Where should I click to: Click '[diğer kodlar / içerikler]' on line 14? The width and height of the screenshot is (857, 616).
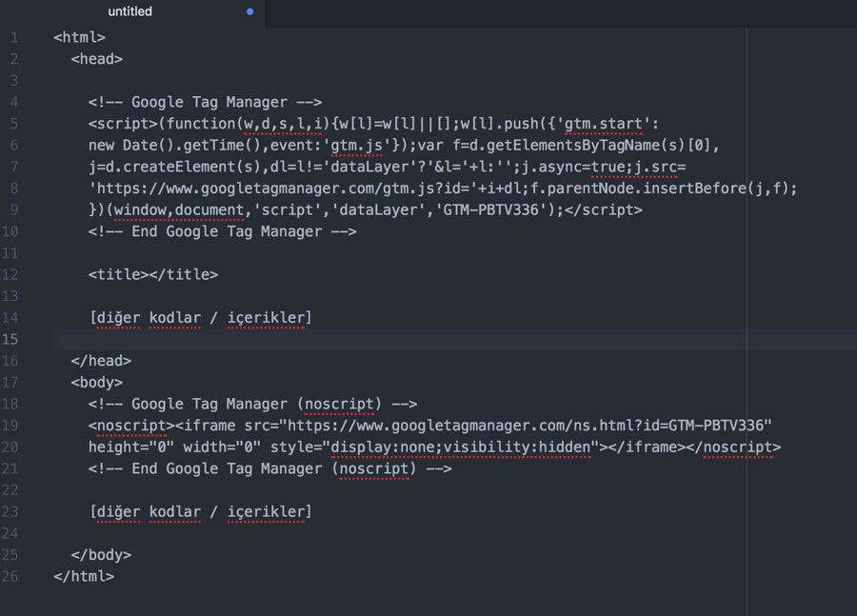click(201, 318)
